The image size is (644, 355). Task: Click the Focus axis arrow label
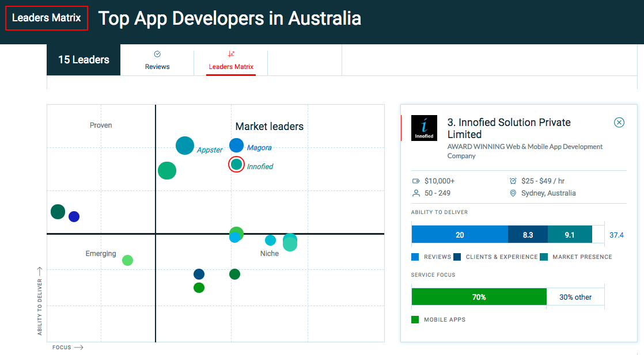[x=68, y=347]
